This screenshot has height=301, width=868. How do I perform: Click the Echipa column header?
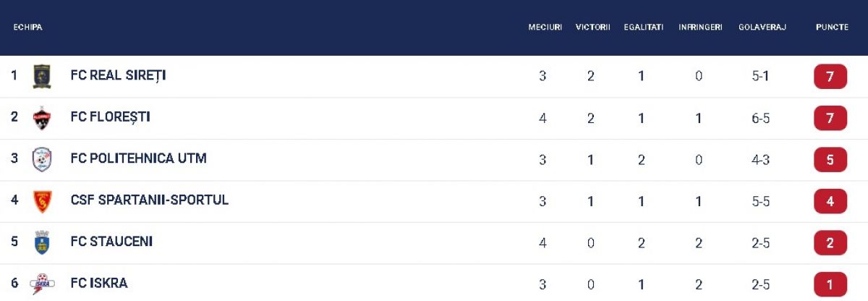27,27
